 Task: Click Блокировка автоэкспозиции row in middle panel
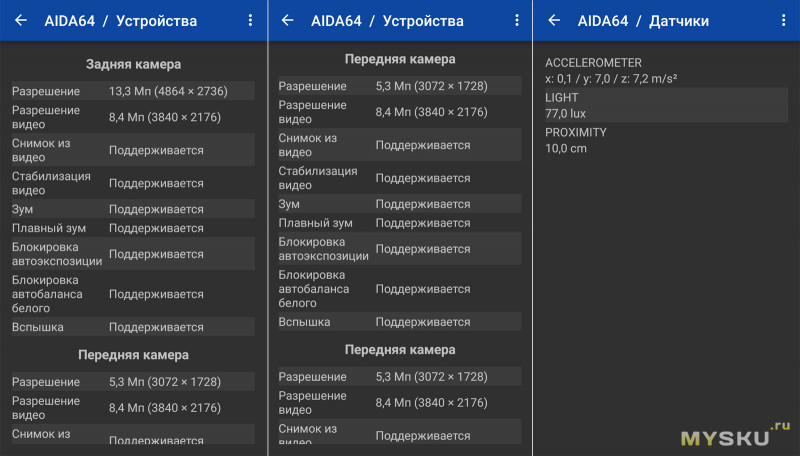[x=400, y=249]
